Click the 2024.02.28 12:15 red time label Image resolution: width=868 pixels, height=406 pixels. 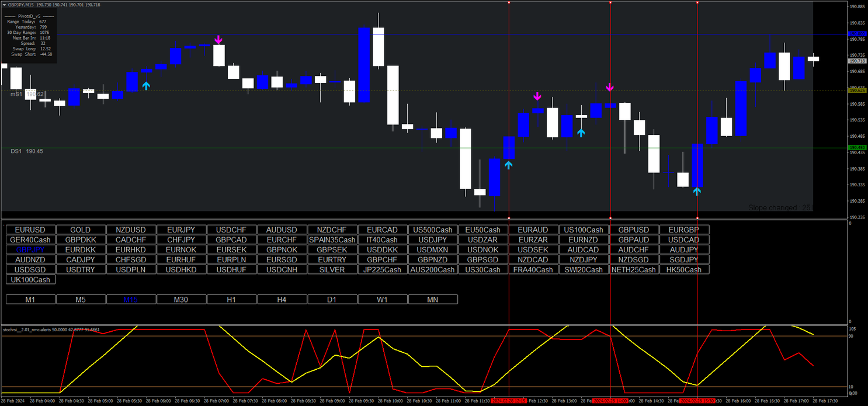(509, 401)
